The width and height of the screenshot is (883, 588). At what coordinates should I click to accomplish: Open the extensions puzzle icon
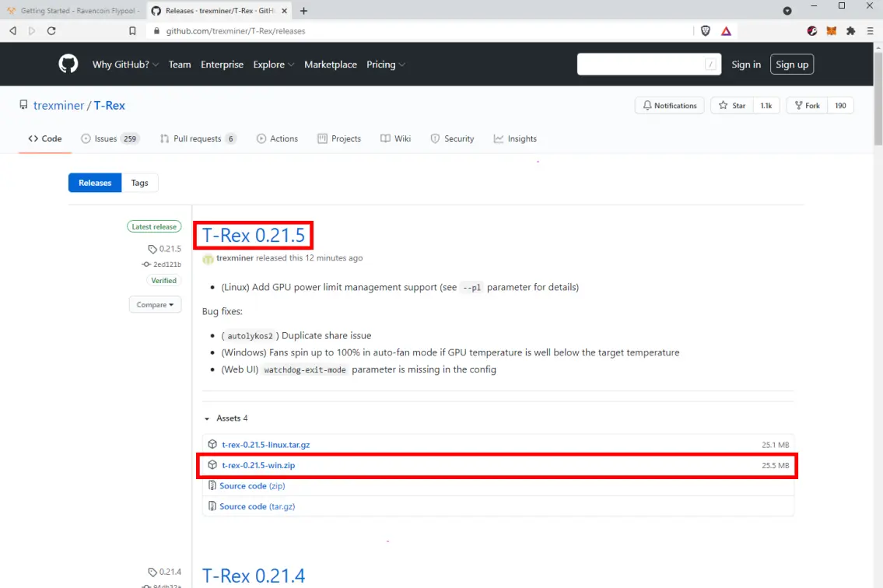pos(850,31)
